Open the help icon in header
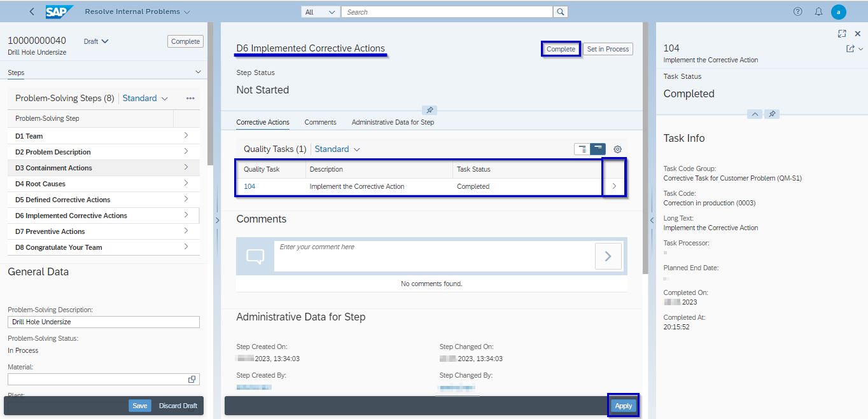 click(x=797, y=11)
